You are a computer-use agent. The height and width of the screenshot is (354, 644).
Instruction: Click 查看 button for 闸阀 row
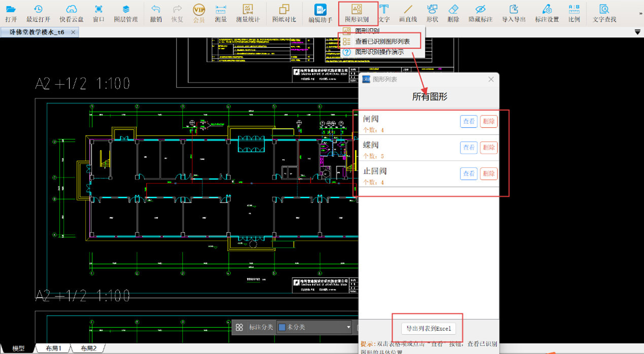468,122
